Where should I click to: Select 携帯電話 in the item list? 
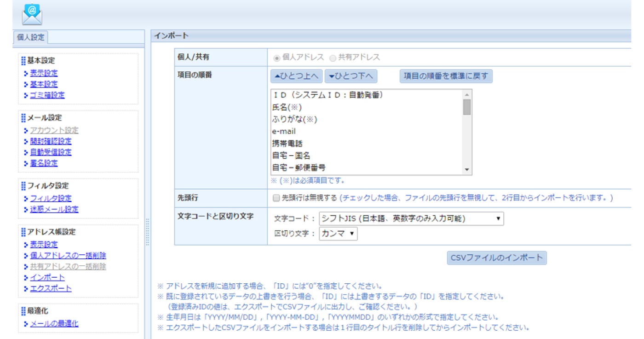[366, 144]
